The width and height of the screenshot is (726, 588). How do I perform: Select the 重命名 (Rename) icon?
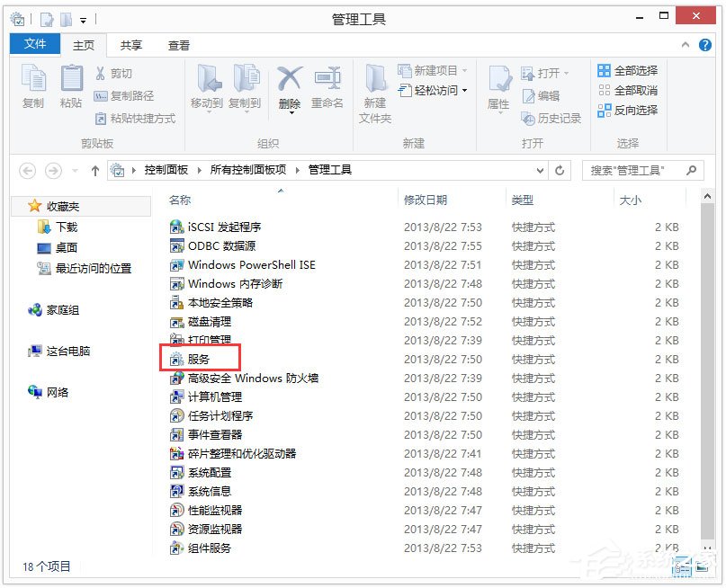coord(326,85)
